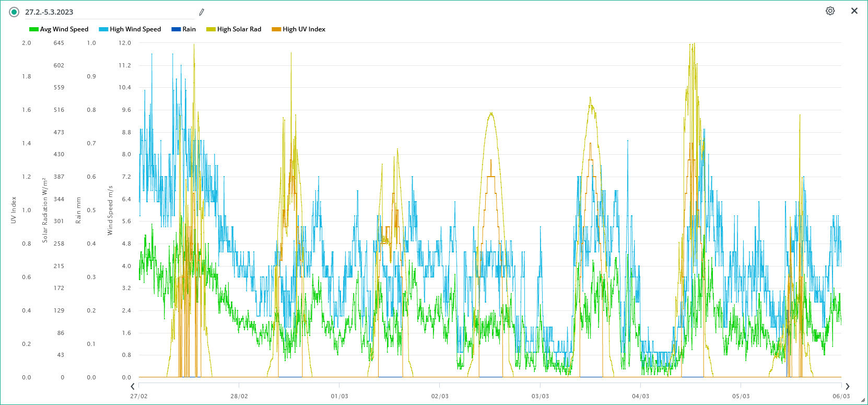Click the orange High UV Index swatch
The height and width of the screenshot is (405, 868).
(276, 29)
